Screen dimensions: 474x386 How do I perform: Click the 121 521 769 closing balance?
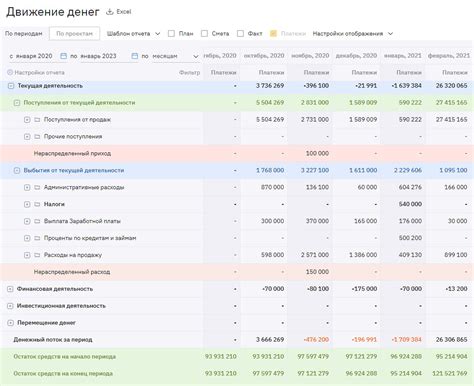450,374
